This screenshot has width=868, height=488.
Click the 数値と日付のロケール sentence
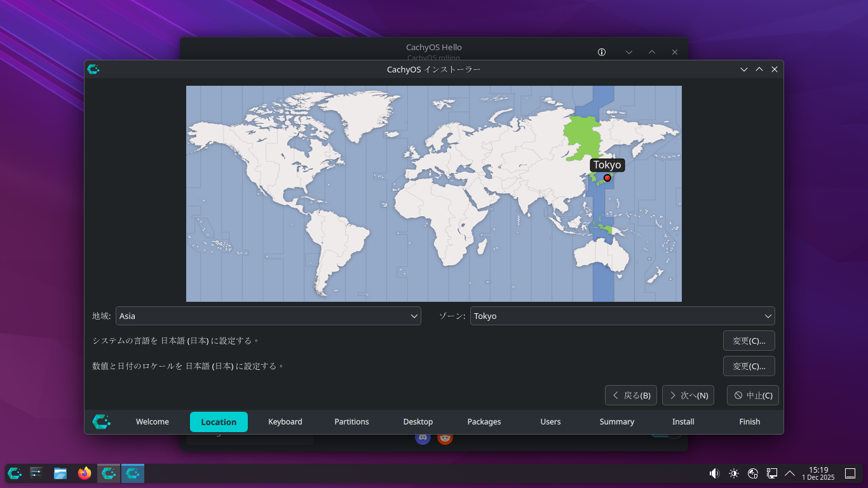point(188,366)
